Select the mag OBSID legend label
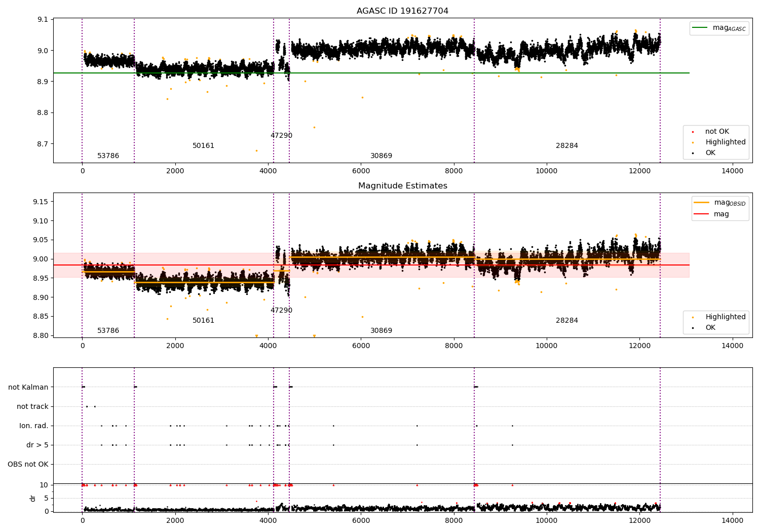The width and height of the screenshot is (760, 532). click(x=730, y=203)
